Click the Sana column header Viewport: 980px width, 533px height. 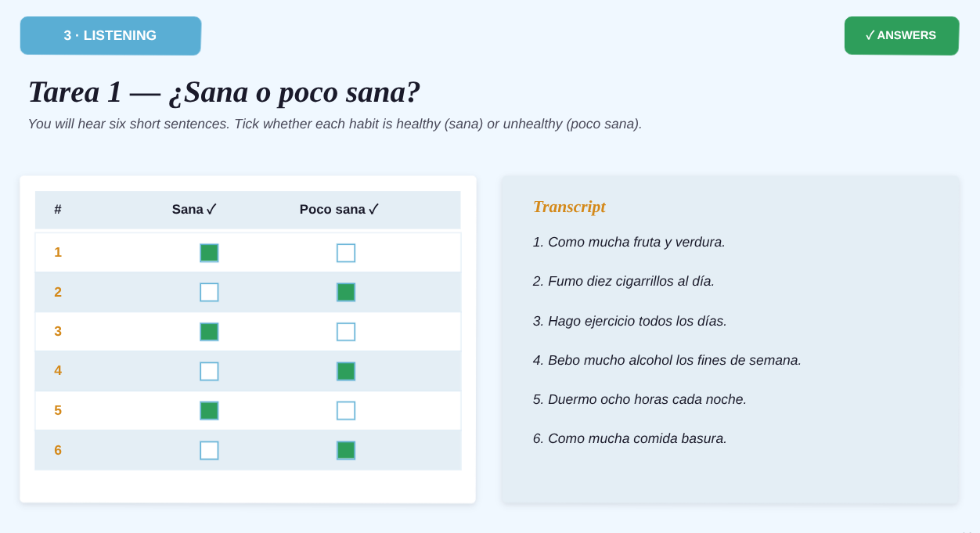click(194, 210)
